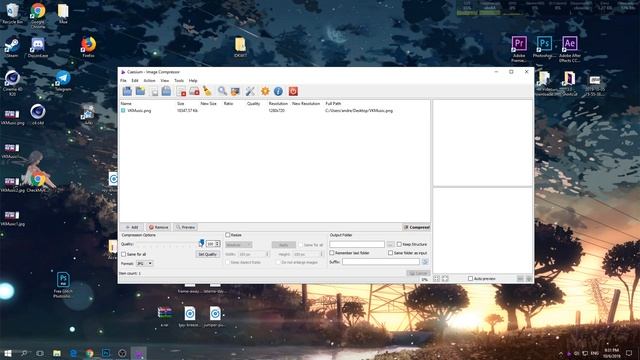The width and height of the screenshot is (640, 360).
Task: Open Telegram desktop shortcut
Action: point(63,80)
